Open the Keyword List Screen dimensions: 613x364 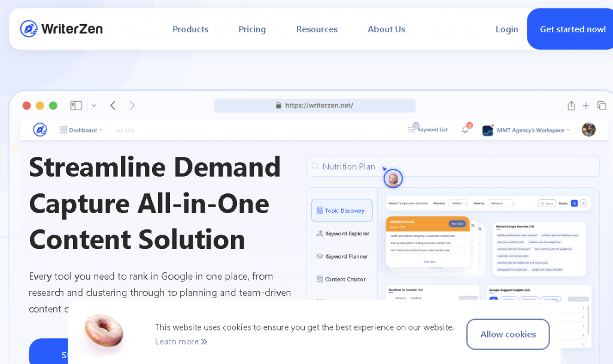428,129
